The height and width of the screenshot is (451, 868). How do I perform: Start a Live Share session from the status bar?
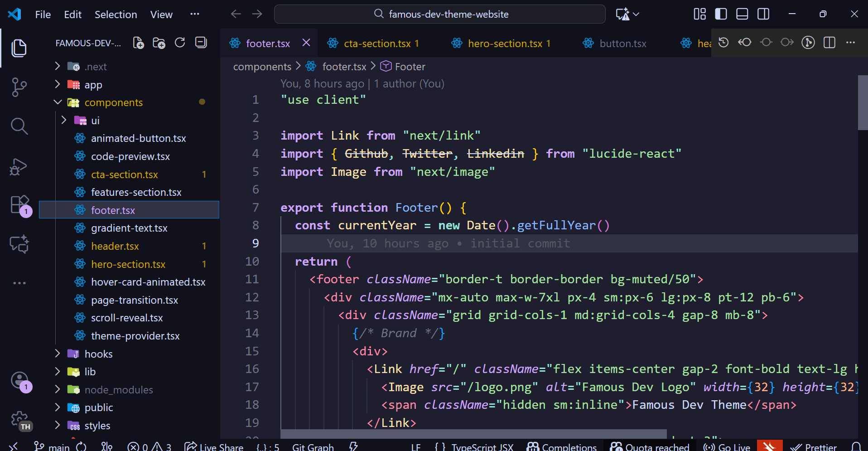point(213,446)
